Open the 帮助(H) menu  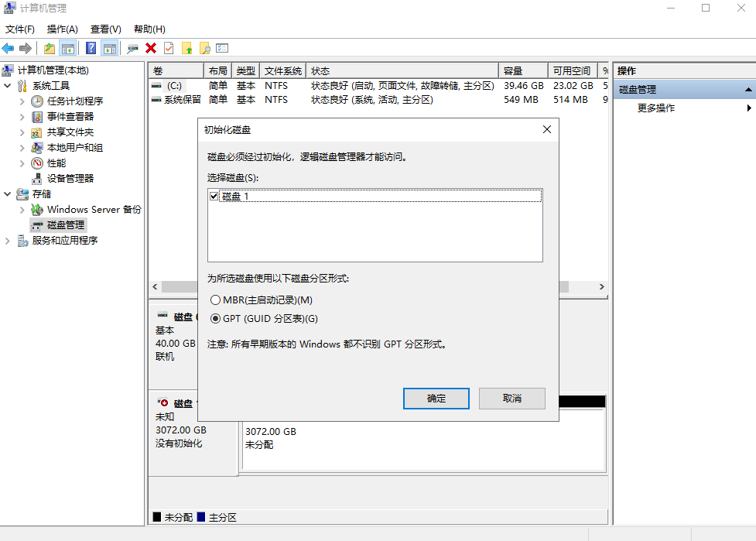149,29
